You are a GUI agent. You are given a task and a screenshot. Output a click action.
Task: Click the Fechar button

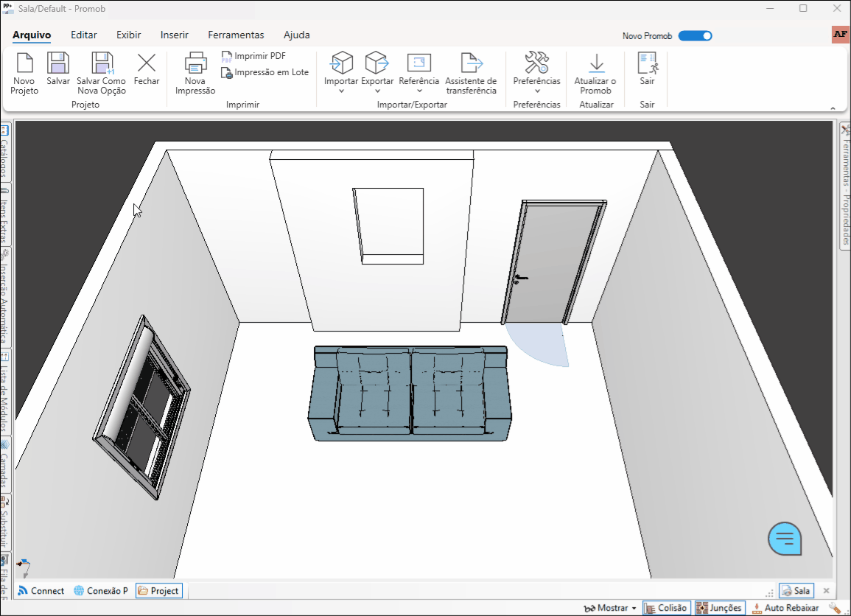[x=146, y=71]
